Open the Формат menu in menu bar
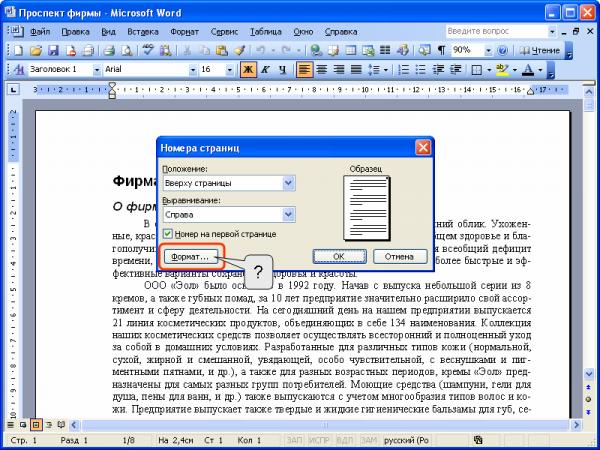600x450 pixels. tap(184, 32)
